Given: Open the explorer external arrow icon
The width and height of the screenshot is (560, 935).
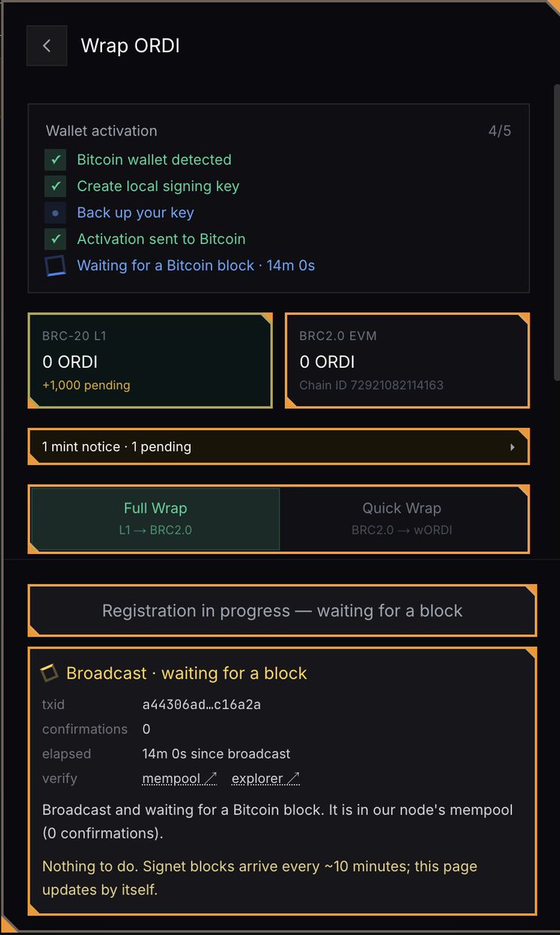Looking at the screenshot, I should [x=293, y=778].
